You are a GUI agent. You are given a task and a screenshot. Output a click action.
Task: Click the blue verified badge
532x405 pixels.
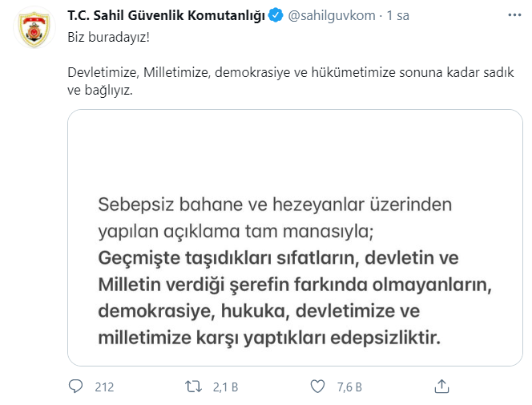coord(276,15)
